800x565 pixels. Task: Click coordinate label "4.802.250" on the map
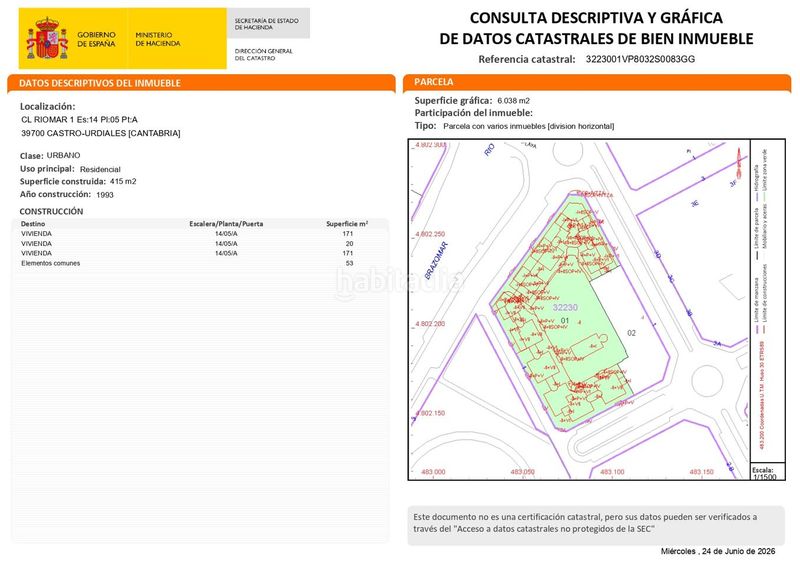click(430, 234)
